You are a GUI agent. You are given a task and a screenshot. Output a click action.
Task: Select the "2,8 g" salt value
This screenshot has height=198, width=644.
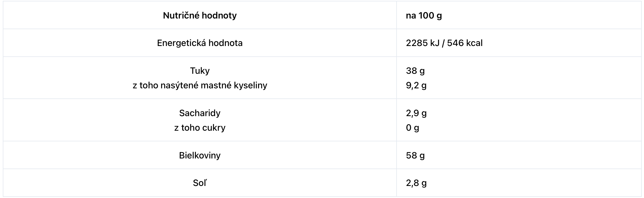416,183
